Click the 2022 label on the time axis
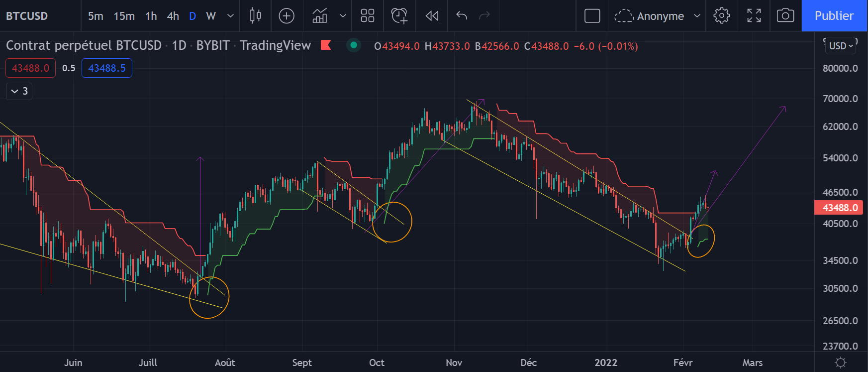The width and height of the screenshot is (868, 372). click(606, 363)
